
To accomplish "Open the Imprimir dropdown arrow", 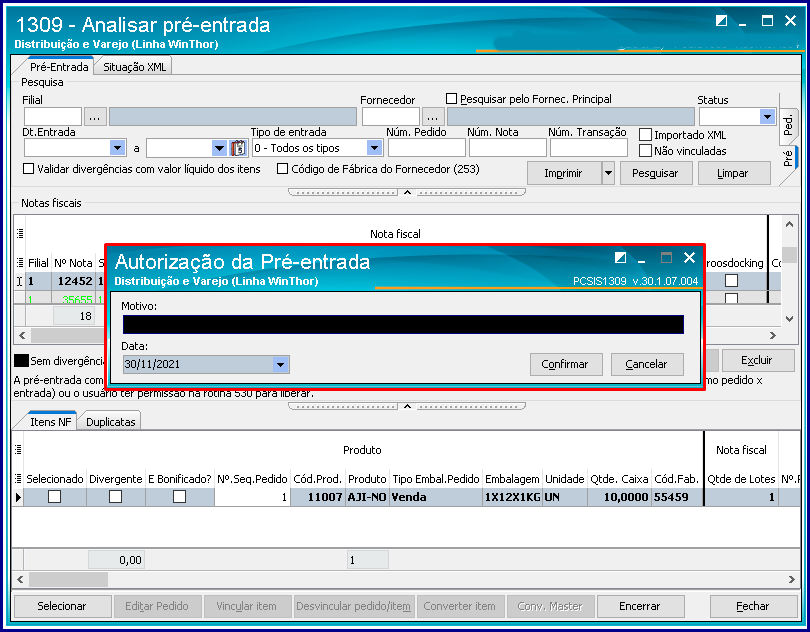I will pos(609,173).
